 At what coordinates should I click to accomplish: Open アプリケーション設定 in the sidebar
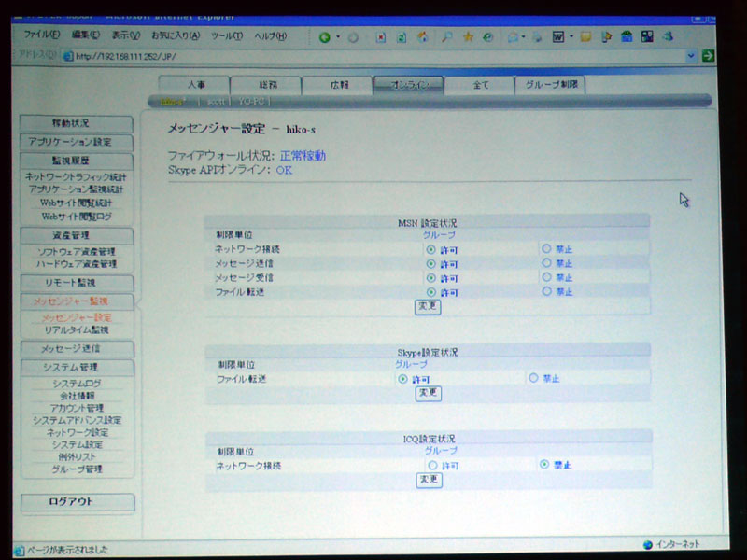pyautogui.click(x=77, y=142)
